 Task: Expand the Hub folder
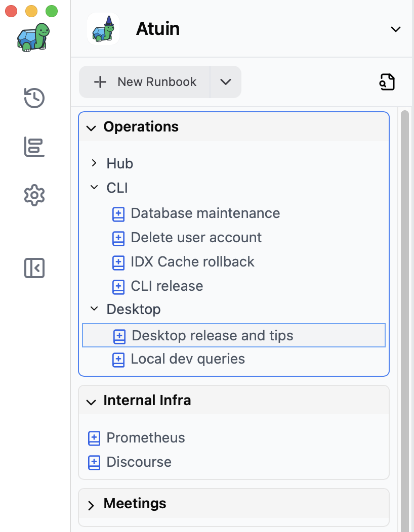point(94,163)
